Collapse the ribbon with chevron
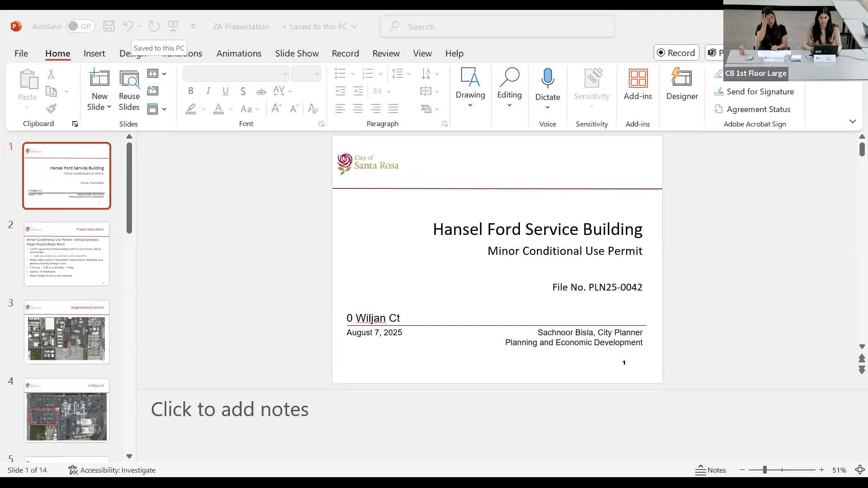Screen dimensions: 868x488 853,121
